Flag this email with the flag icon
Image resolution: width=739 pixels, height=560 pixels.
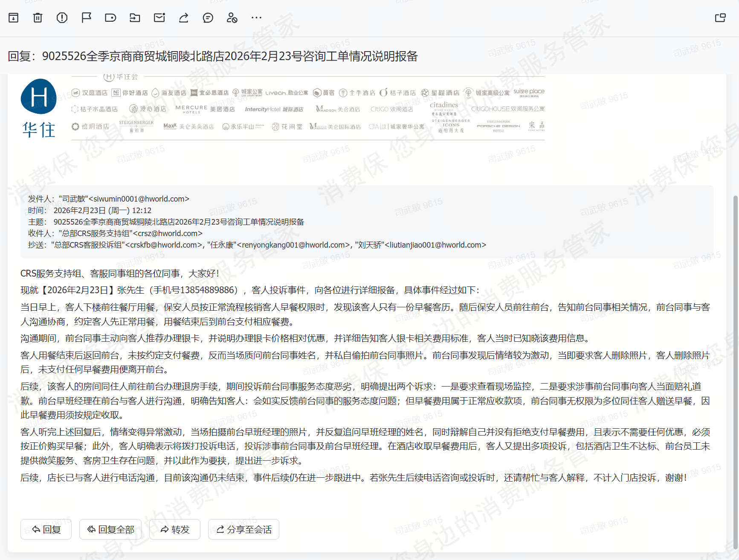(x=87, y=18)
